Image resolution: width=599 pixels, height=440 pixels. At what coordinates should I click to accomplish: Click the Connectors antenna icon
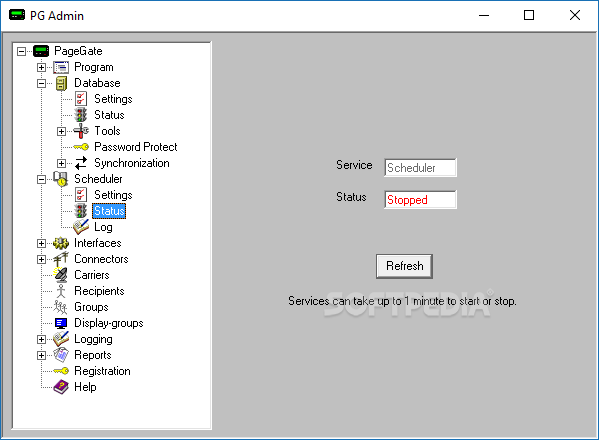pyautogui.click(x=61, y=259)
